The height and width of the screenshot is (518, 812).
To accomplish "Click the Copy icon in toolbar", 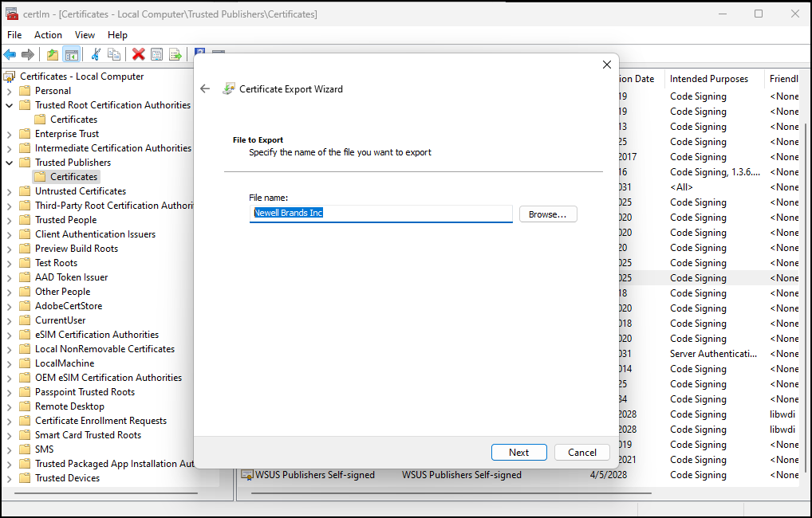I will tap(114, 54).
